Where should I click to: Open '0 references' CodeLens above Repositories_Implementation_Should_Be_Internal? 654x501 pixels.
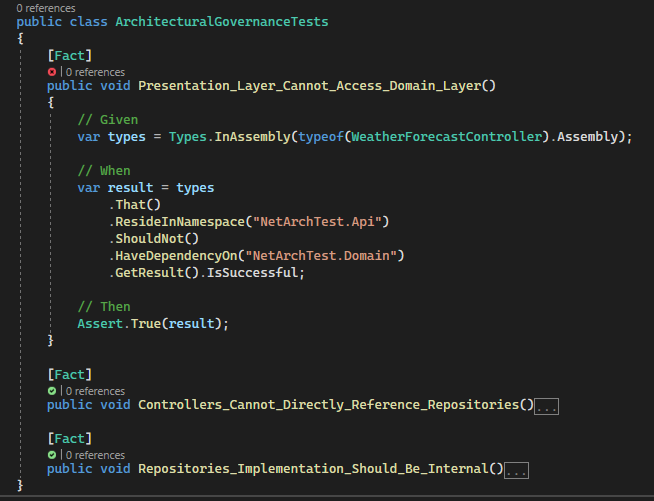(96, 455)
